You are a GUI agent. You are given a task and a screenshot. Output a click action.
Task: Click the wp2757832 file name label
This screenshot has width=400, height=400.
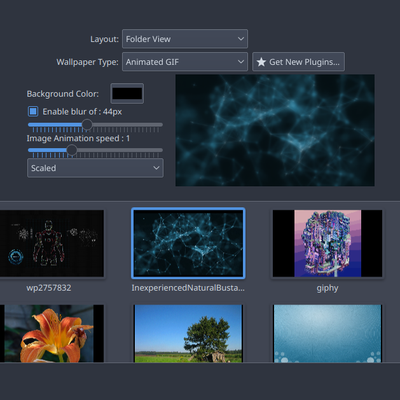click(x=49, y=288)
